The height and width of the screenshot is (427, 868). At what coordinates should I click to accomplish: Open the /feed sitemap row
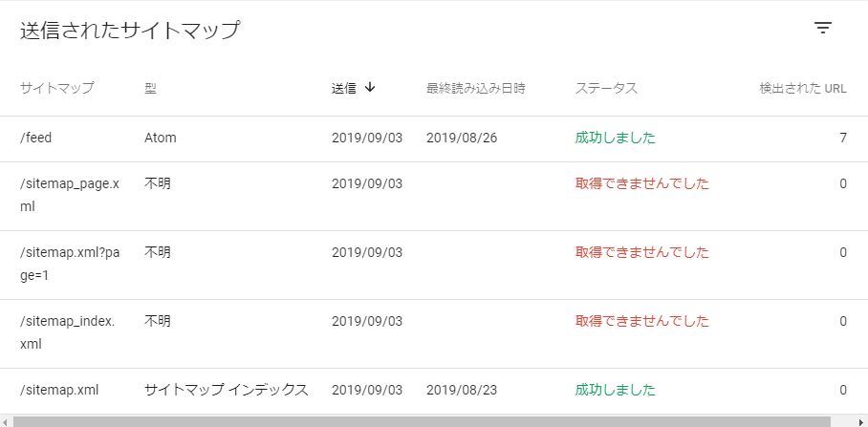coord(434,139)
